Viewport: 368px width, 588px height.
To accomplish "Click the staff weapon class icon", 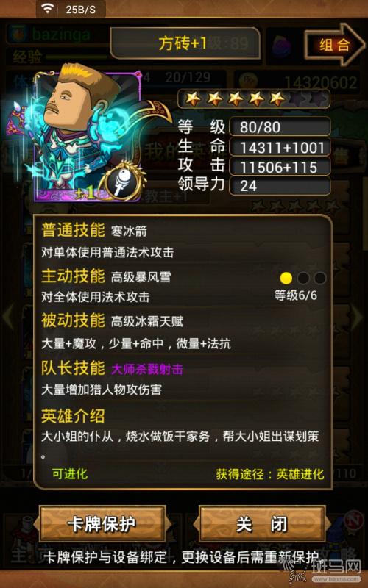I will click(x=122, y=182).
